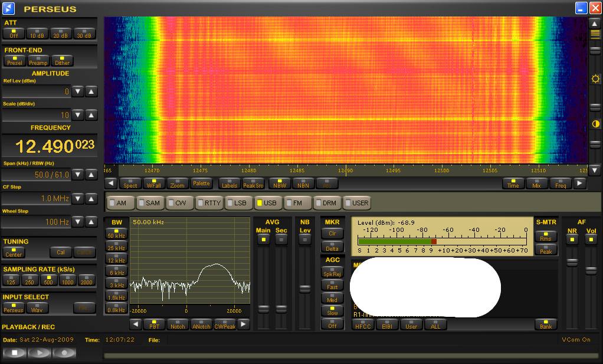Click the HFCC memory database button

click(363, 324)
